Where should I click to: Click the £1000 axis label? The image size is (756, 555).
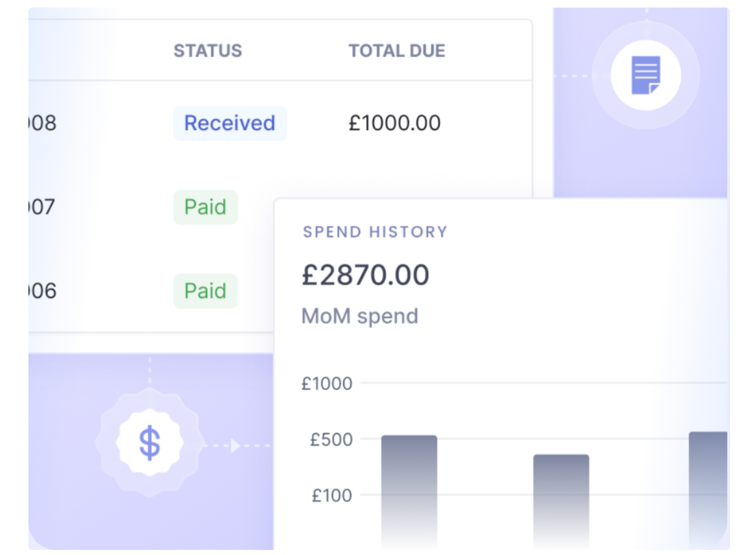click(327, 384)
